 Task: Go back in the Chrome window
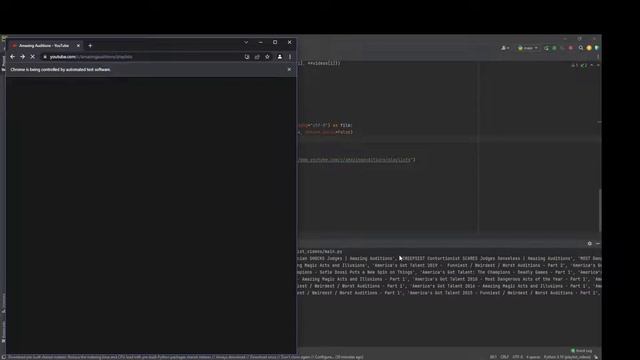click(x=12, y=57)
